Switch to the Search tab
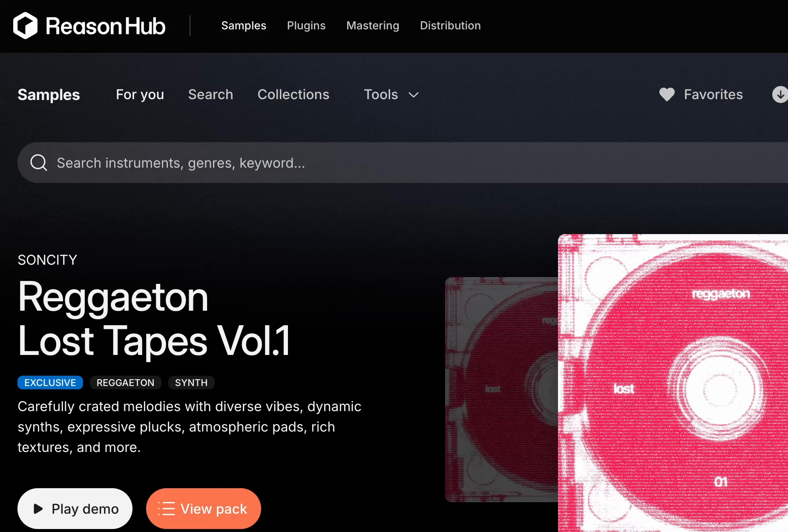This screenshot has height=532, width=788. tap(211, 94)
